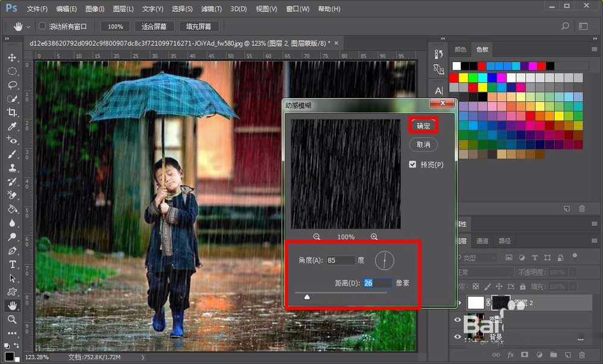The width and height of the screenshot is (603, 364).
Task: Click the 距离 distance input field
Action: [x=376, y=282]
